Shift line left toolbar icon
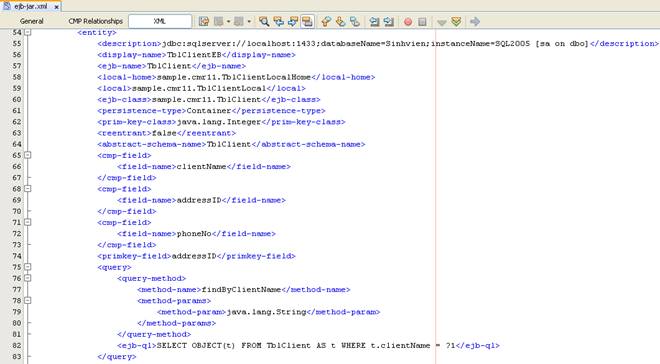660x364 pixels. click(x=374, y=21)
